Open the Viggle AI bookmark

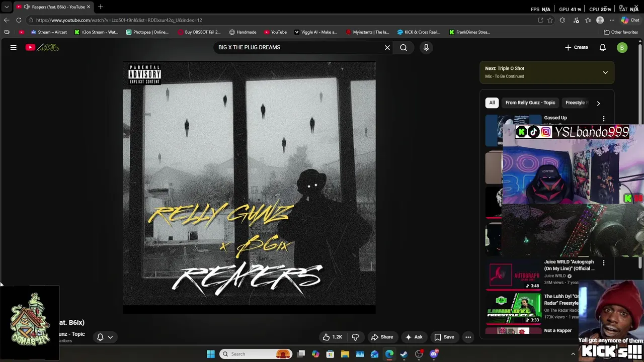tap(316, 32)
